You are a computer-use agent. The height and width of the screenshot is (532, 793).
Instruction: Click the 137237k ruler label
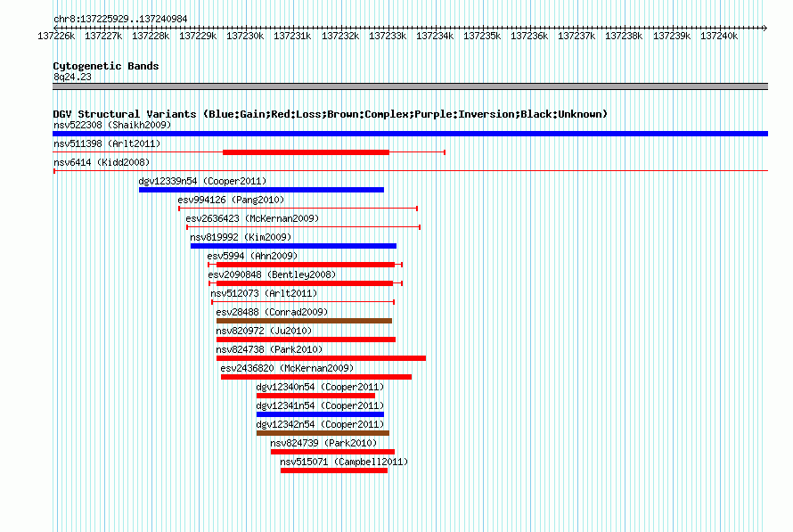(x=576, y=36)
